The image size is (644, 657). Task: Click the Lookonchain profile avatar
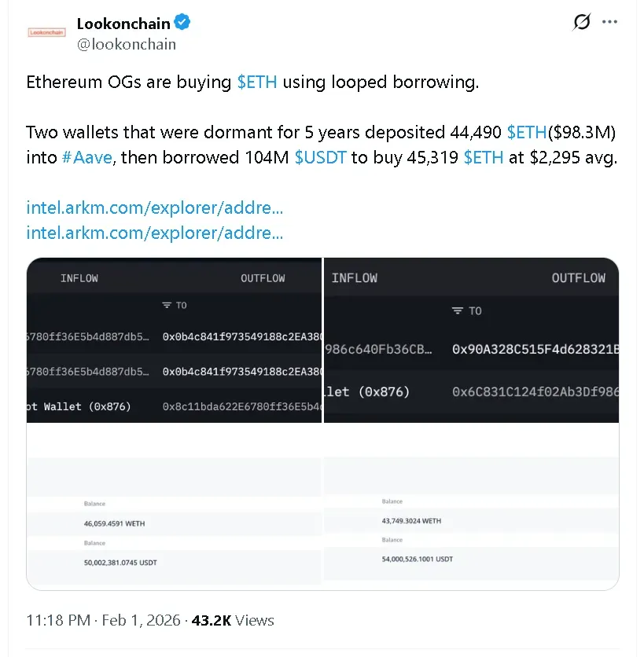46,32
